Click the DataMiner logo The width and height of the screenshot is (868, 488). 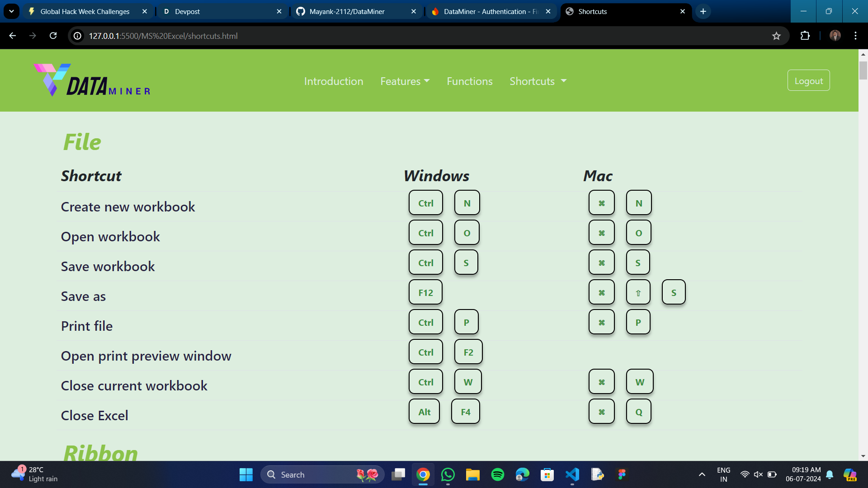tap(92, 80)
